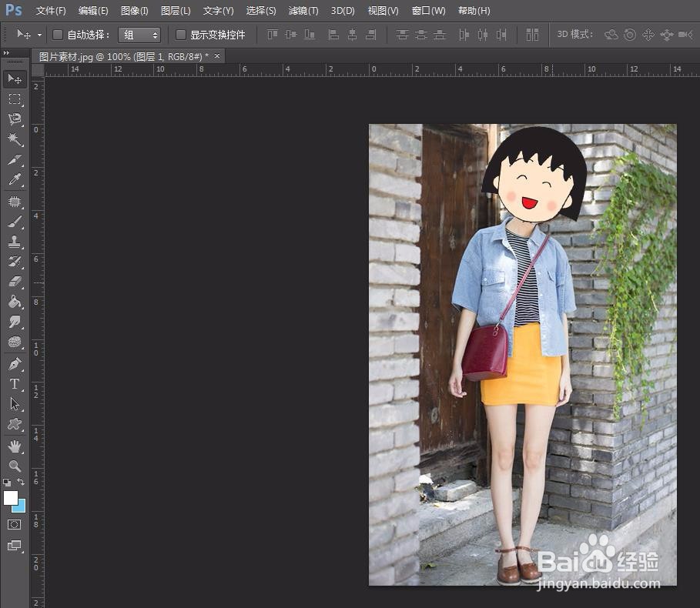Select the Path Selection tool
This screenshot has height=608, width=700.
(15, 404)
